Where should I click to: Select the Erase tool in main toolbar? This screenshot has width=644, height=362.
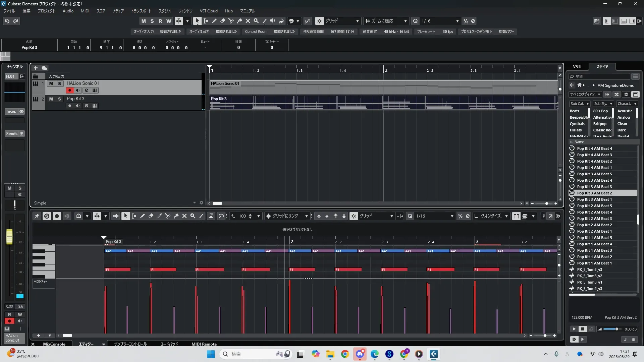pyautogui.click(x=222, y=21)
